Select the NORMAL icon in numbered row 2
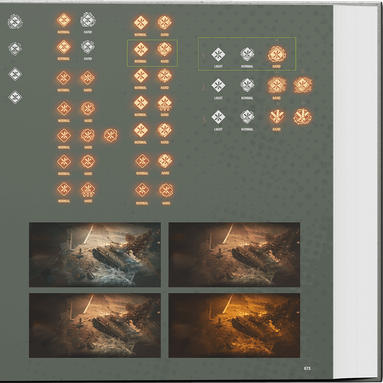 [x=247, y=85]
